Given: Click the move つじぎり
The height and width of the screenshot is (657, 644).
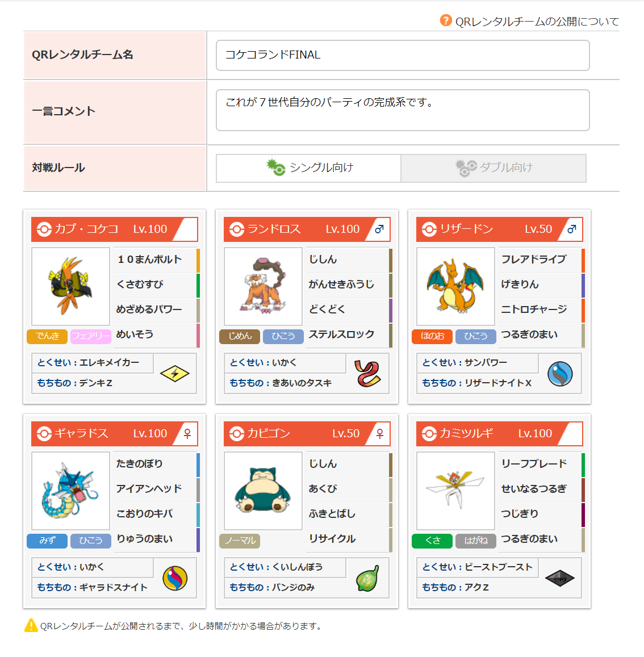Looking at the screenshot, I should (x=520, y=514).
